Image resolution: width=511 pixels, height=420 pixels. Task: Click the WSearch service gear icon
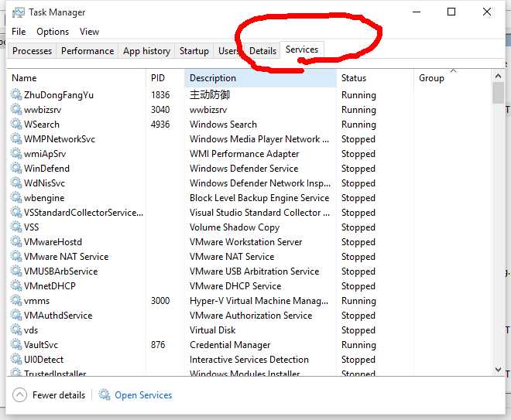16,124
